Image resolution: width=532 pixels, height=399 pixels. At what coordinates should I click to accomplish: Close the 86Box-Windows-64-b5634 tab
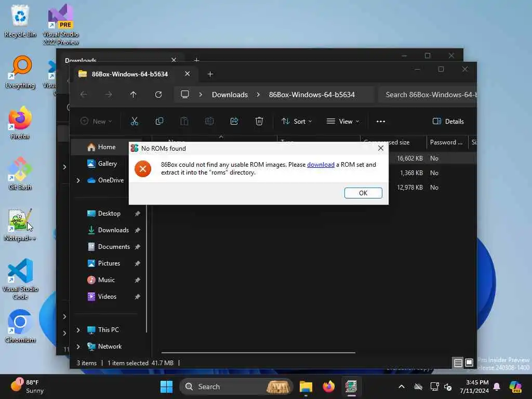coord(187,74)
